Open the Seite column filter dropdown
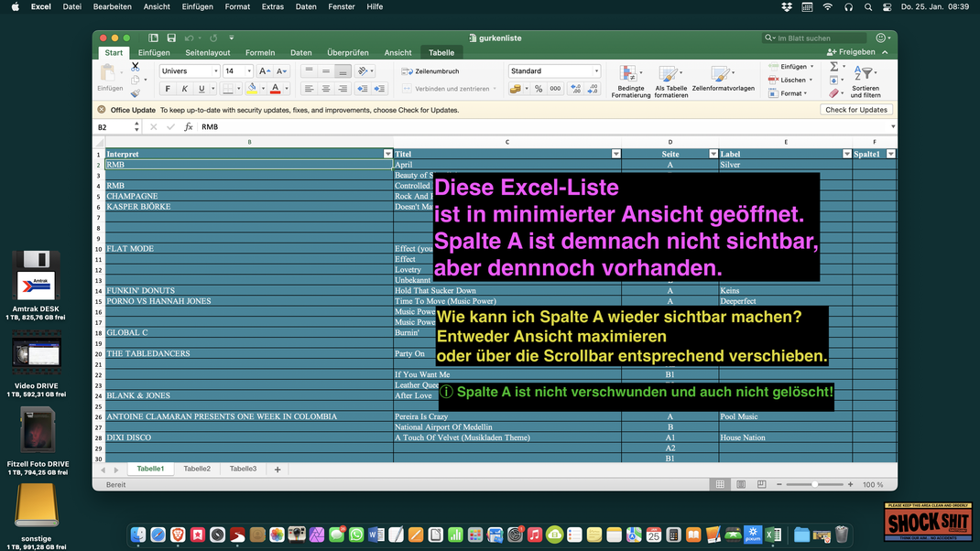Screen dimensions: 980x551 pos(713,154)
